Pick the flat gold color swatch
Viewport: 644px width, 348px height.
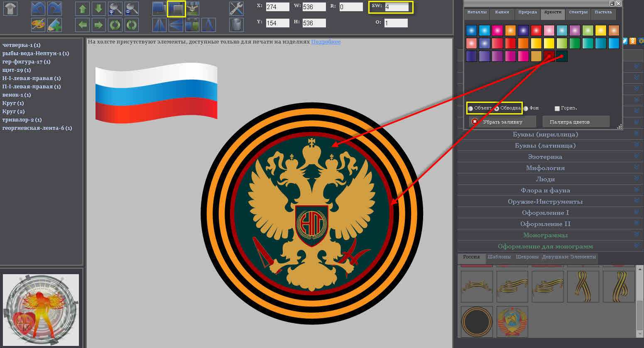(x=536, y=56)
